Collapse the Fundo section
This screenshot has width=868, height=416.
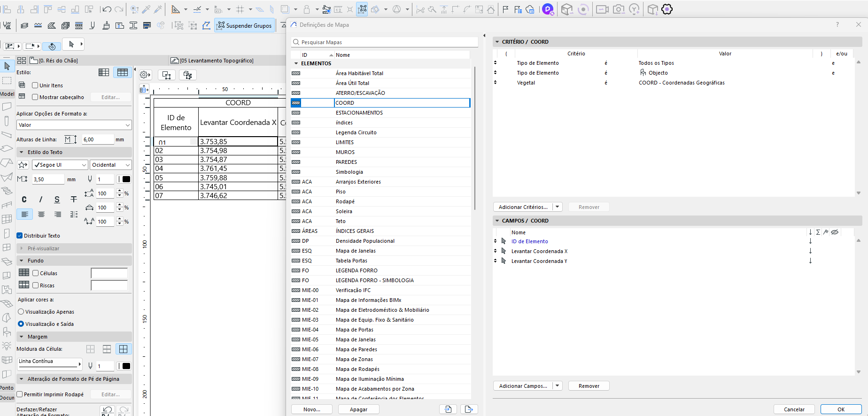pyautogui.click(x=22, y=261)
